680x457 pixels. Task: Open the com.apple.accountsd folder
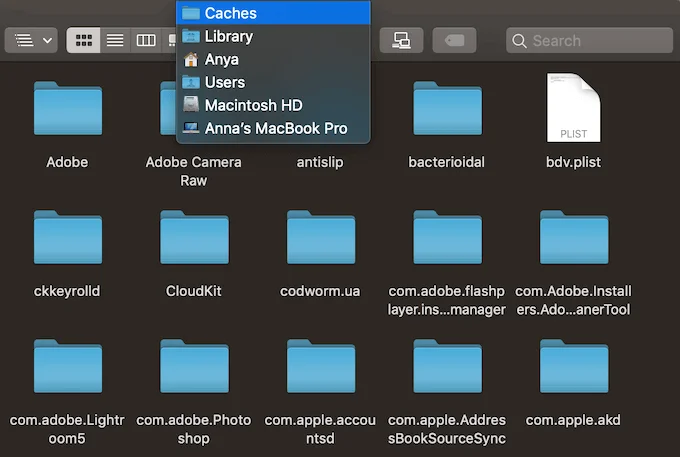(321, 366)
